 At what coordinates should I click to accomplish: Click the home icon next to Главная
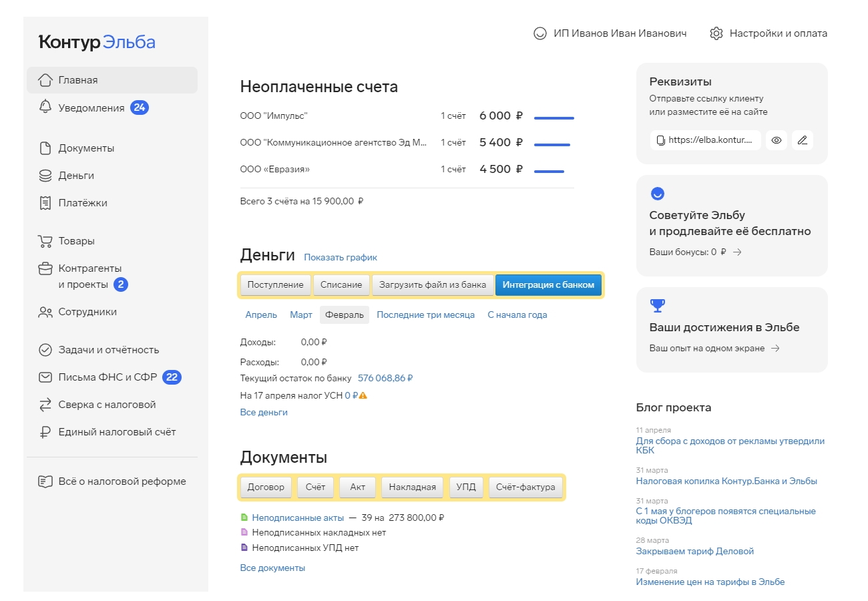coord(45,80)
